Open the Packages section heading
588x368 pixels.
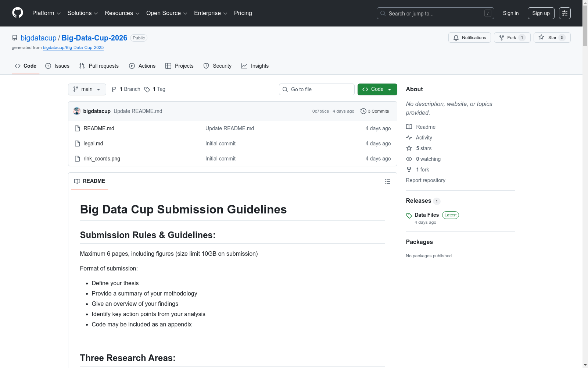point(419,242)
